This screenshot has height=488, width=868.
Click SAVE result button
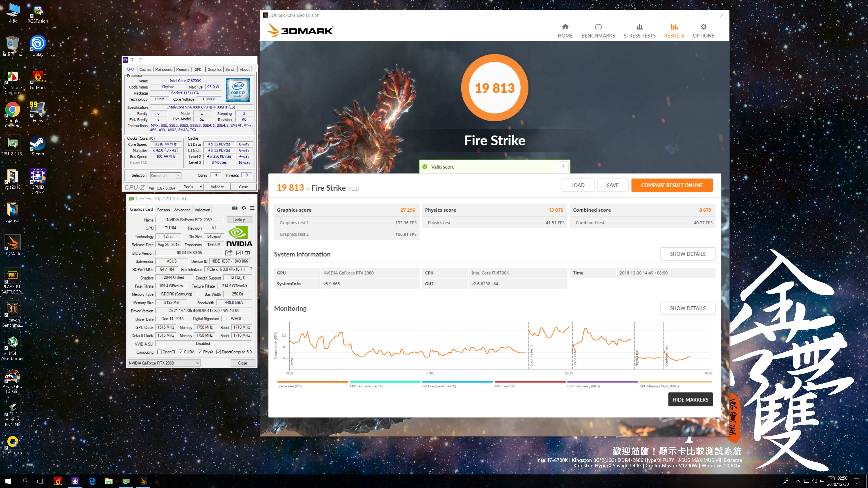[613, 185]
